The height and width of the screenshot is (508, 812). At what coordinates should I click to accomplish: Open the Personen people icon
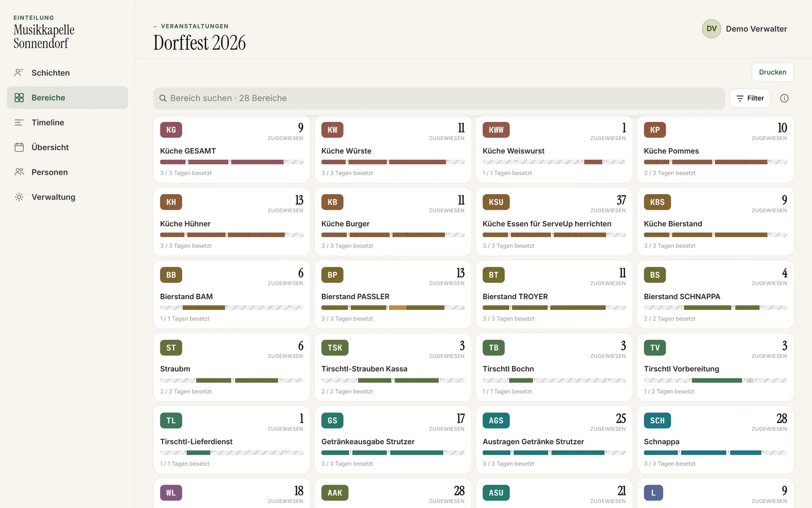[x=19, y=172]
